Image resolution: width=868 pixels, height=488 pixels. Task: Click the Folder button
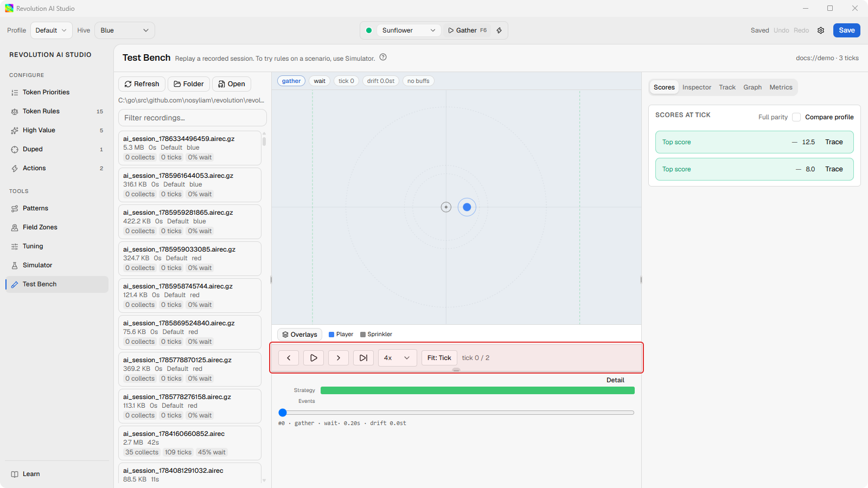pos(189,84)
